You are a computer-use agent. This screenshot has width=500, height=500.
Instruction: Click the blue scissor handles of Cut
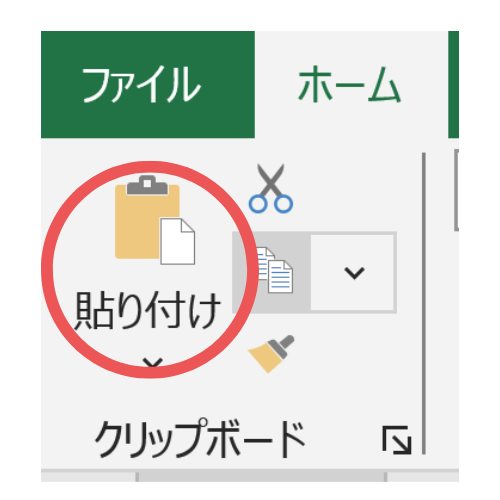click(271, 204)
